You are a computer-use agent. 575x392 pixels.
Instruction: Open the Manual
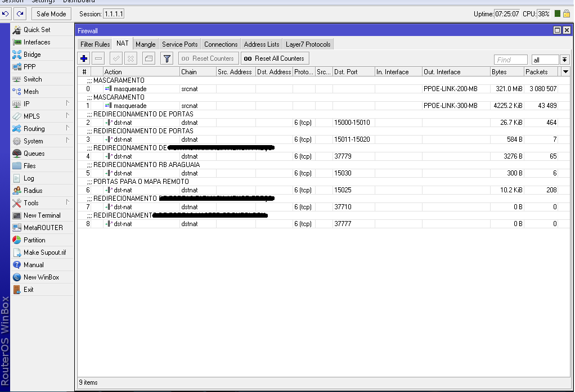pyautogui.click(x=42, y=265)
